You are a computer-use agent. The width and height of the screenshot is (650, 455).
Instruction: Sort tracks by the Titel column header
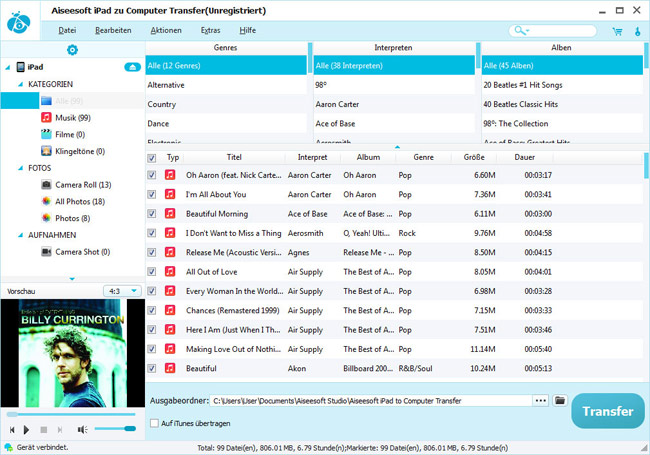pyautogui.click(x=234, y=157)
